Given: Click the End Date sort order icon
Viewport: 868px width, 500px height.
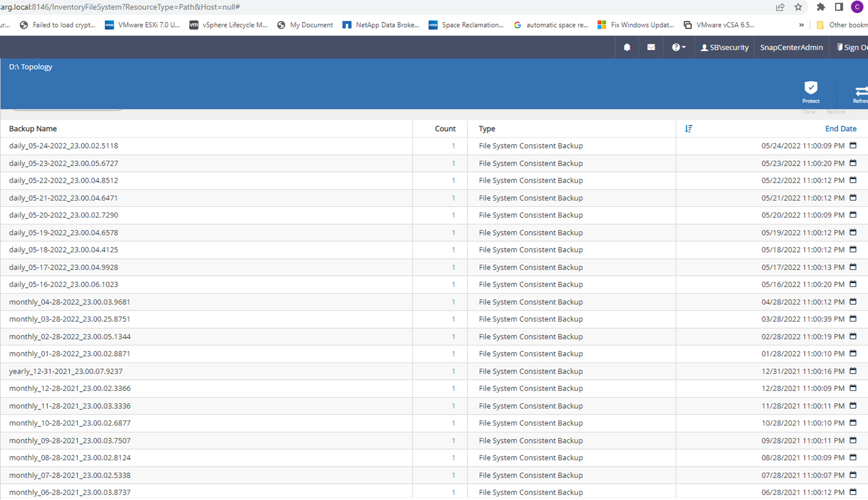Looking at the screenshot, I should click(x=688, y=129).
